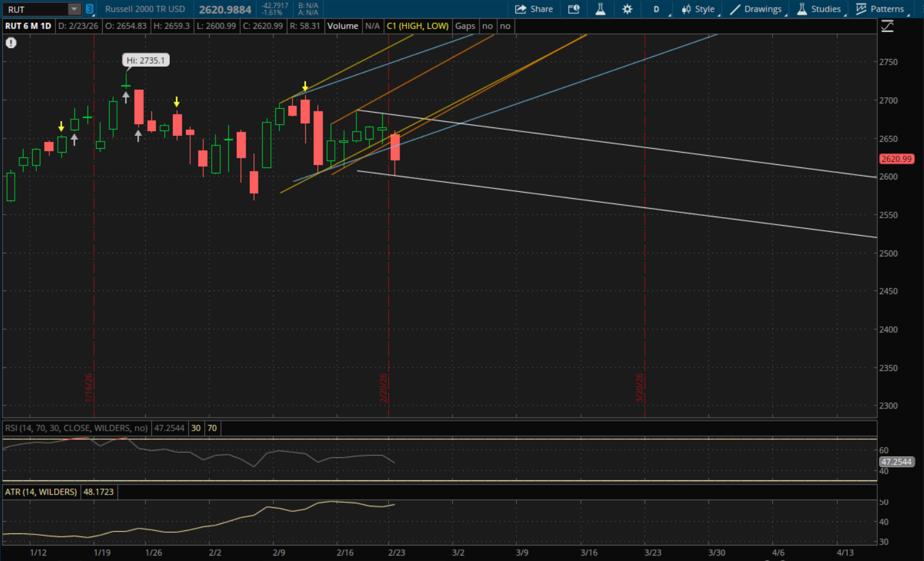Click the flask Edit Studies icon
This screenshot has height=561, width=924.
(x=600, y=9)
